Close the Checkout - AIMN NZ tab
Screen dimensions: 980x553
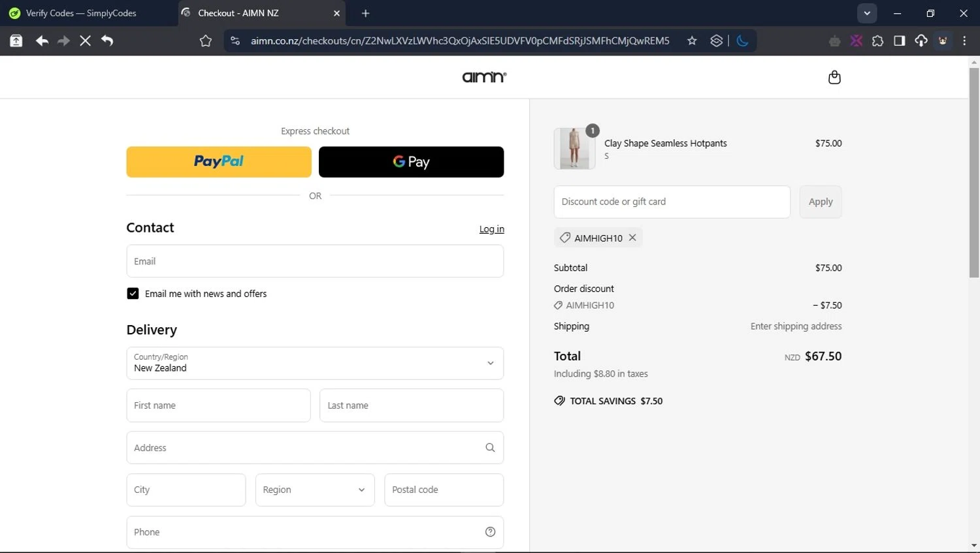point(337,13)
